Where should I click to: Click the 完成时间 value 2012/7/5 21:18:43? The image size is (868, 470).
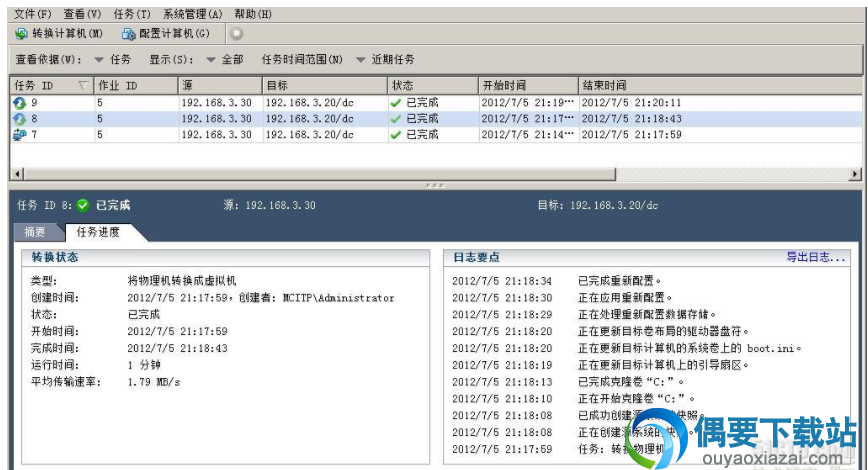(x=177, y=348)
